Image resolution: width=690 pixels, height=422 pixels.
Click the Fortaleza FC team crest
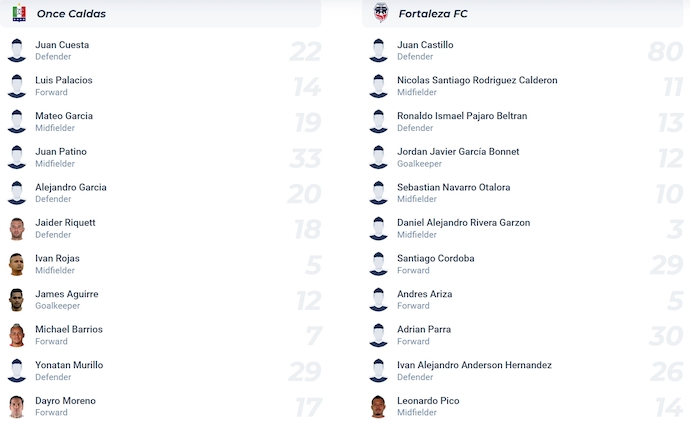(381, 13)
